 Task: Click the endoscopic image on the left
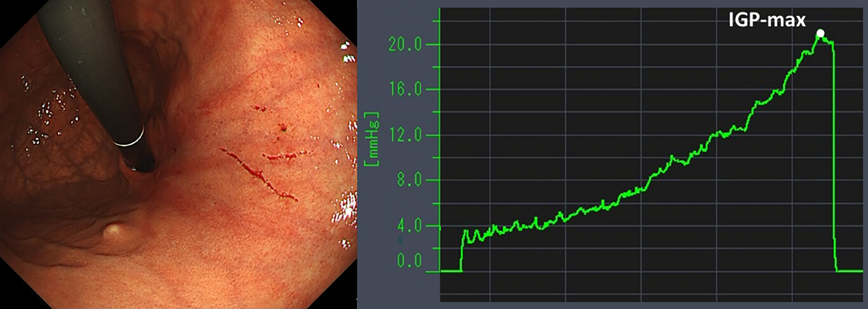178,154
